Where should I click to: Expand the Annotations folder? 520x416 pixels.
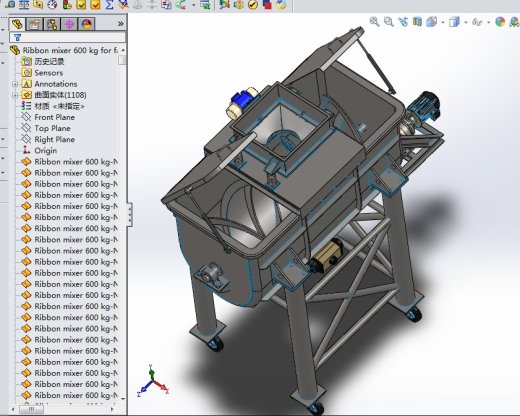coord(15,84)
